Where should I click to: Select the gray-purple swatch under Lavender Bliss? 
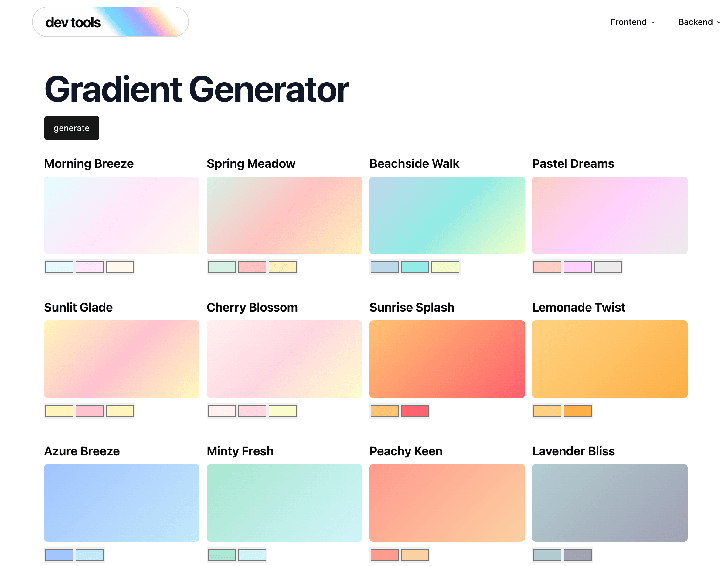pyautogui.click(x=577, y=555)
